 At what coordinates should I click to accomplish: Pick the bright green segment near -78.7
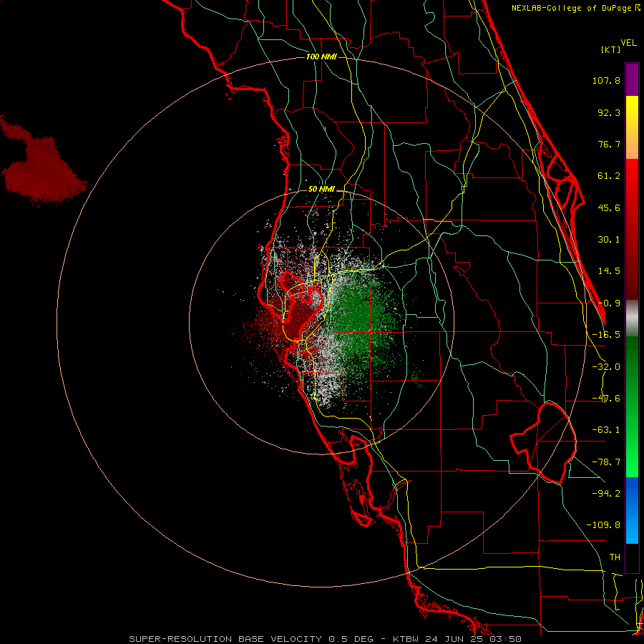click(x=632, y=460)
